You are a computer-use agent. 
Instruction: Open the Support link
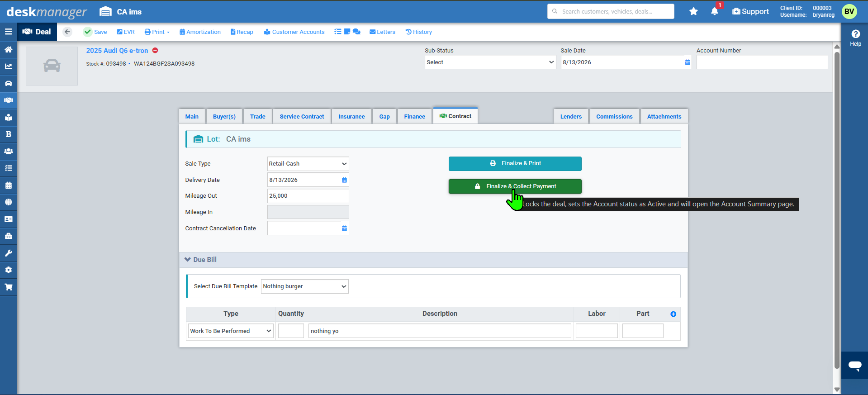click(x=750, y=11)
